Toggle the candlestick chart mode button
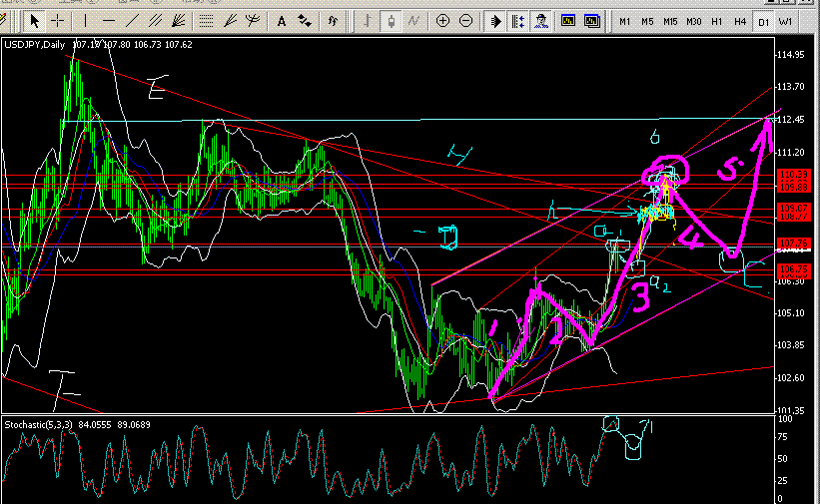 click(x=391, y=20)
